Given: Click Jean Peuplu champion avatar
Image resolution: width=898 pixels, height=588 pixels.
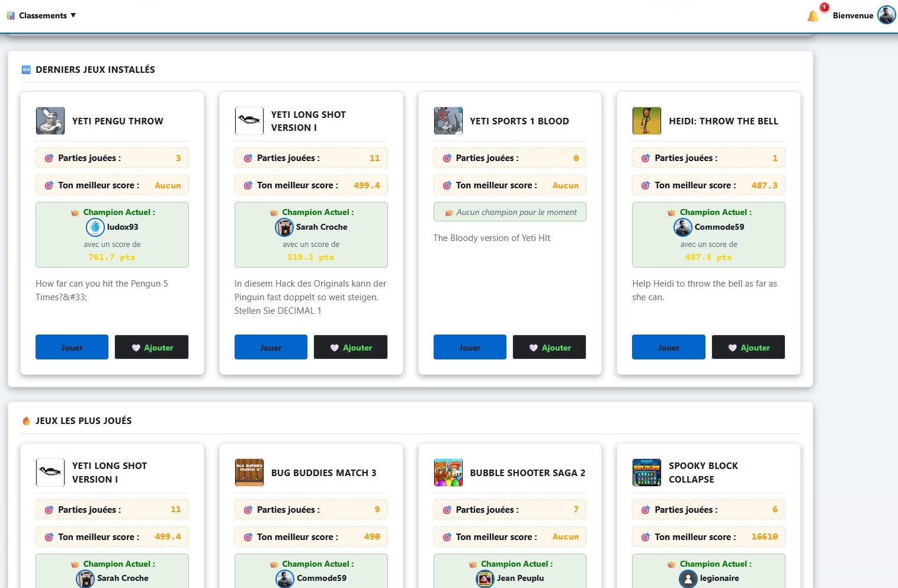Looking at the screenshot, I should tap(485, 579).
